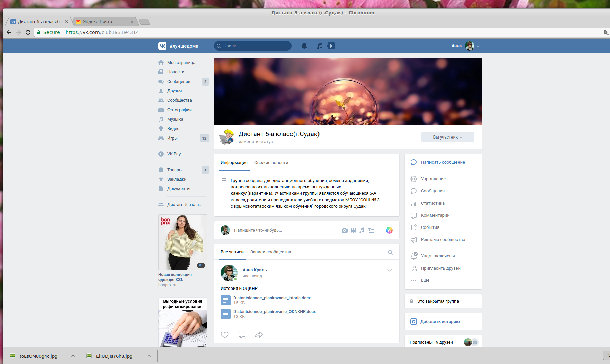Toggle community notifications 'Увед. включены'

pos(438,256)
